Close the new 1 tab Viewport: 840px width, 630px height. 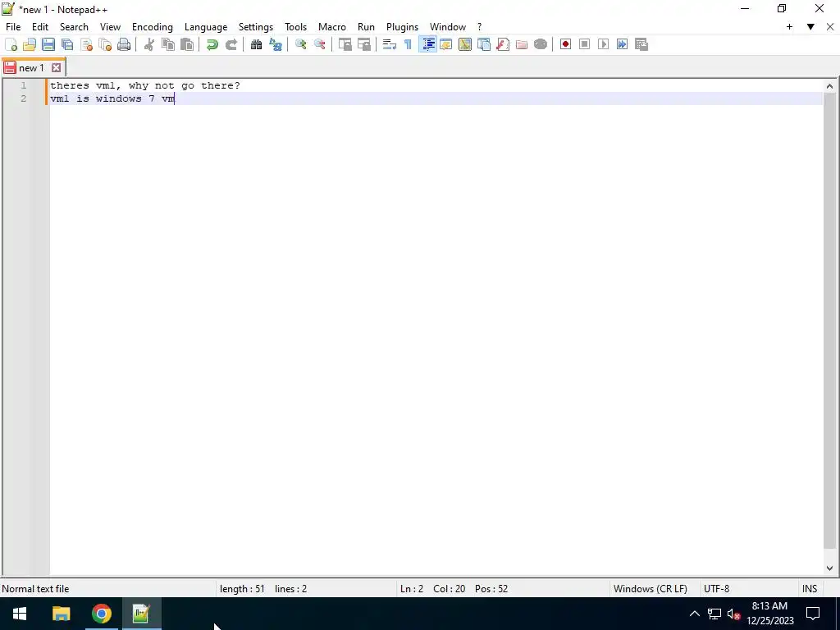57,68
